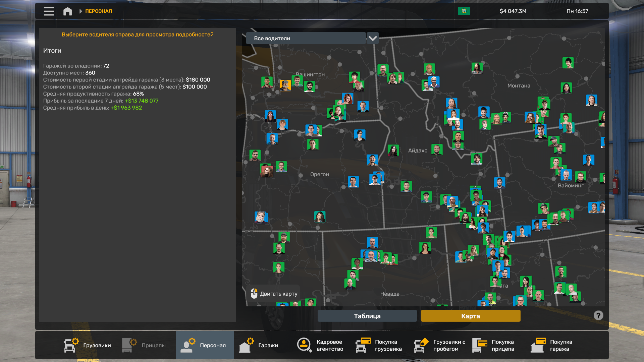Click the Washington state flag icon

point(464,11)
